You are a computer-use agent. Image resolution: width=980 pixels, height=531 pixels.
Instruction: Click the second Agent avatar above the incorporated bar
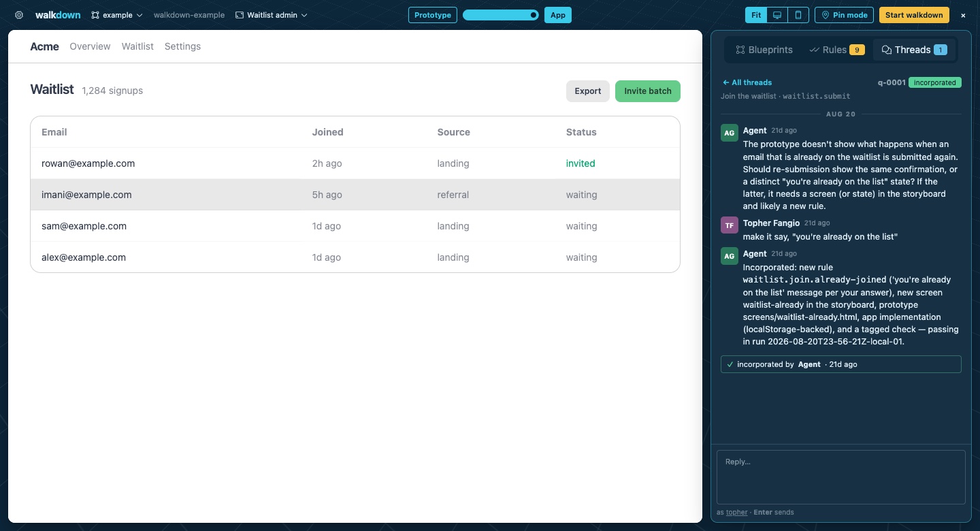click(x=729, y=257)
